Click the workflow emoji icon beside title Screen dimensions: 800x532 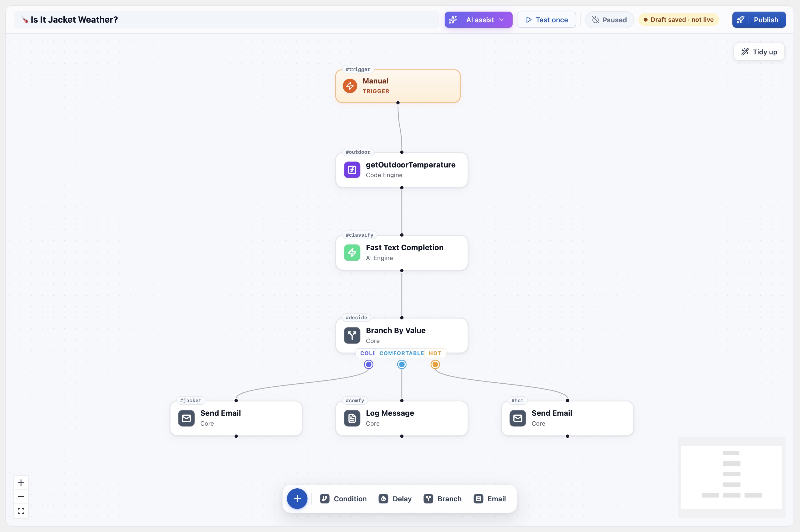pos(24,20)
